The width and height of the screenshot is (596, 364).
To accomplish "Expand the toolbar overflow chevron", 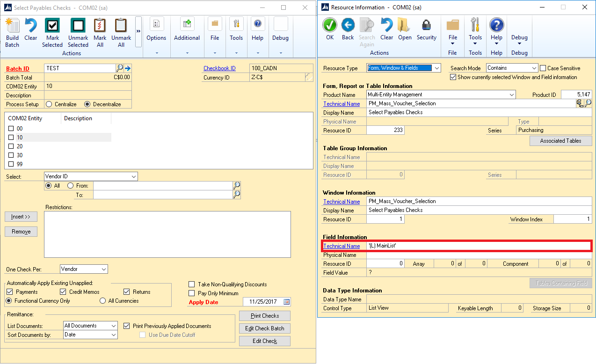I will click(138, 31).
